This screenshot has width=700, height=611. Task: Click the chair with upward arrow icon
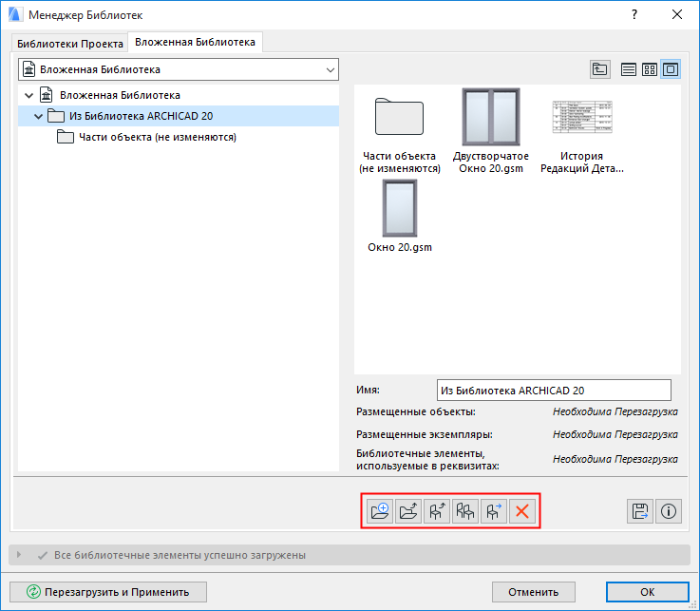pos(437,511)
